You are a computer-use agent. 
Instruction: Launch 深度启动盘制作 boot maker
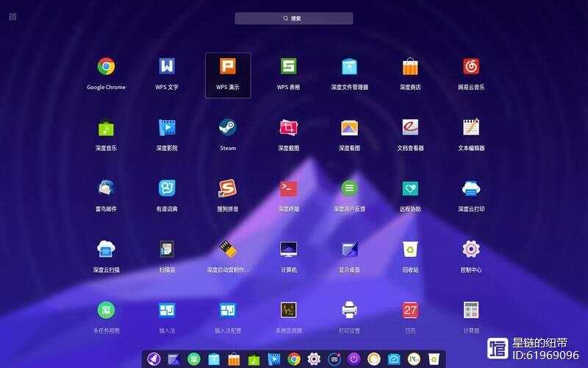(228, 250)
